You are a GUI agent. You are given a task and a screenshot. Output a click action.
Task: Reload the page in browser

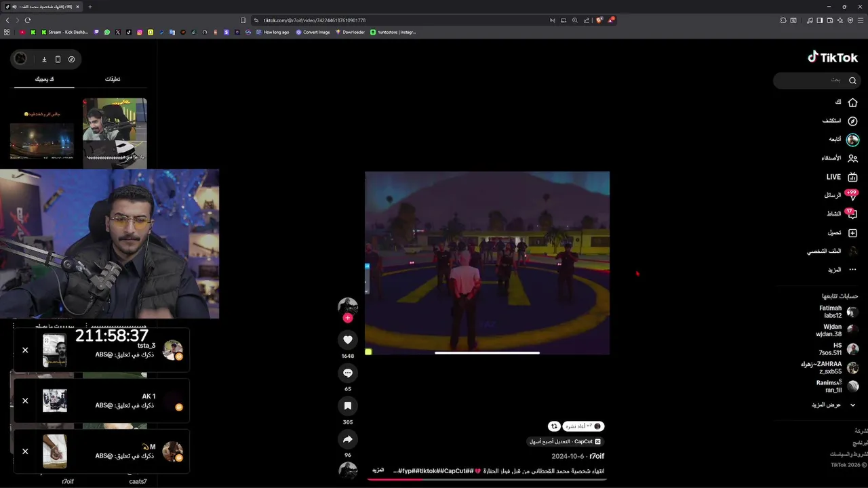[28, 20]
